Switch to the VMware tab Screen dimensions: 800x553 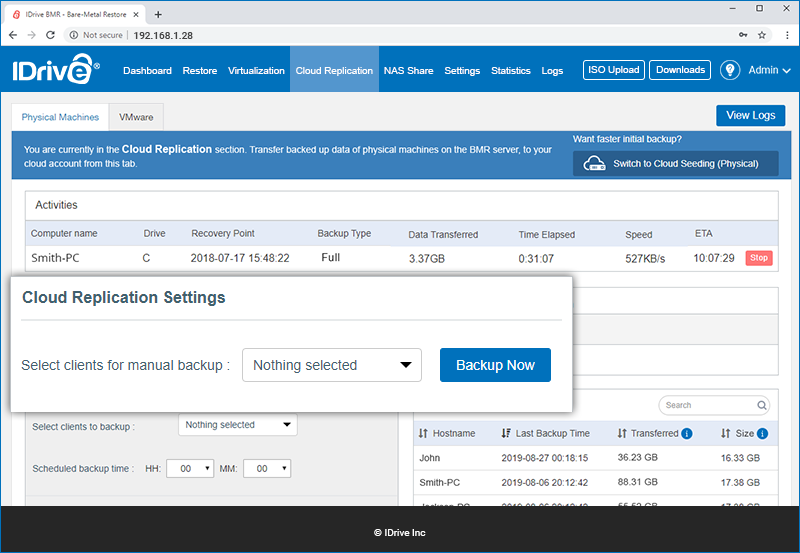point(136,117)
